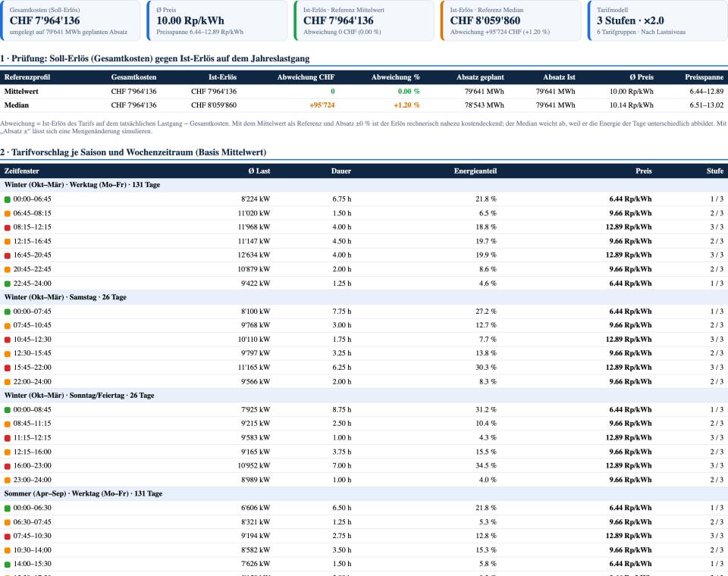Select the red marker beside 07:45–10:30
The height and width of the screenshot is (576, 728).
click(8, 536)
